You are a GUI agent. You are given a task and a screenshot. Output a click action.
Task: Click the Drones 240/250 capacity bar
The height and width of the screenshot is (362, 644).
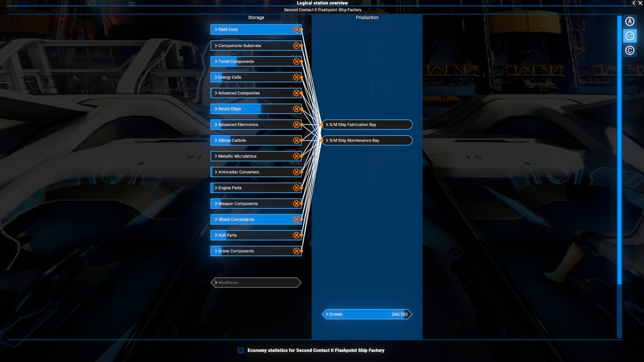pos(366,314)
